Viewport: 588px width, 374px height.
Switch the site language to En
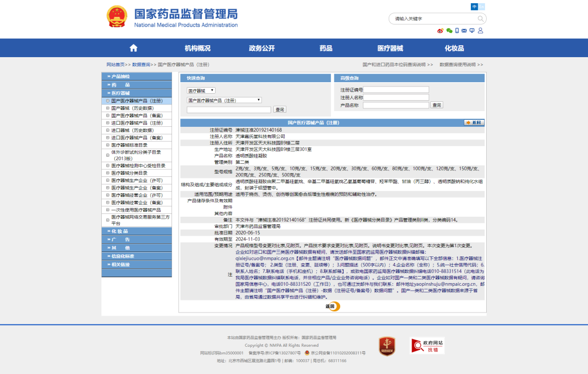pyautogui.click(x=481, y=7)
